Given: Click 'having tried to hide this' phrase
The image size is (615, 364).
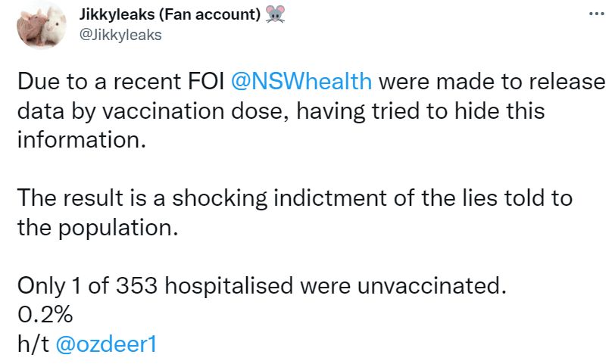Looking at the screenshot, I should 420,111.
